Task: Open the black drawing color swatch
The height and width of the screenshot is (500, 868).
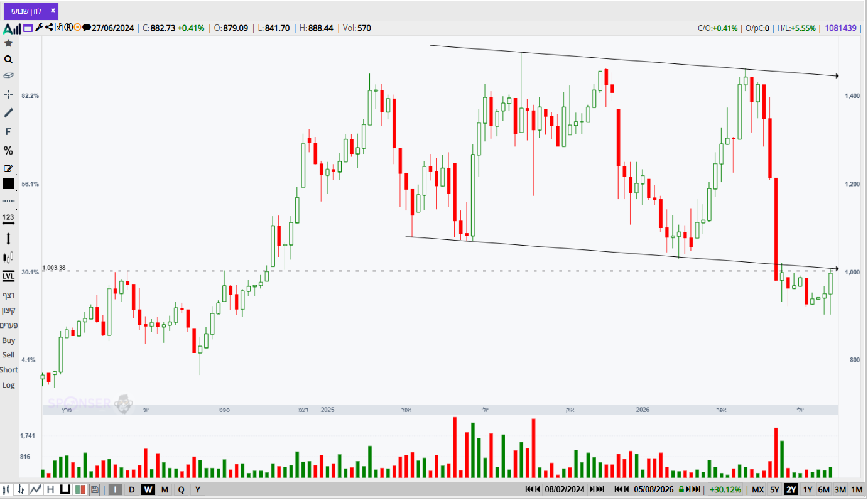Action: click(x=8, y=183)
